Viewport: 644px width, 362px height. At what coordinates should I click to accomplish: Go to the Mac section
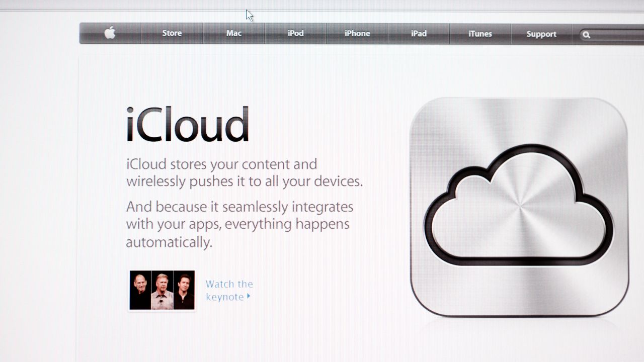tap(233, 33)
